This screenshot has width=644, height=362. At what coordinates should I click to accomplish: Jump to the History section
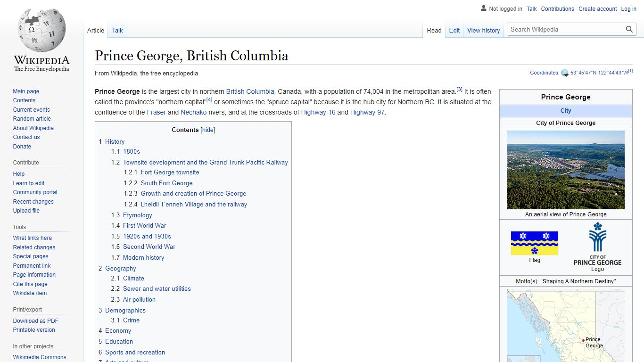(115, 141)
